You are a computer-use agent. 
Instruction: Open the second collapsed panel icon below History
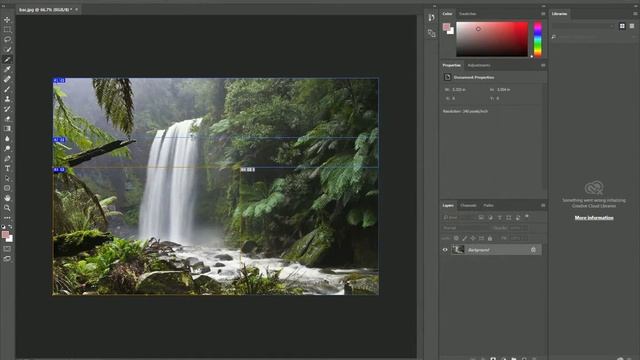[431, 33]
